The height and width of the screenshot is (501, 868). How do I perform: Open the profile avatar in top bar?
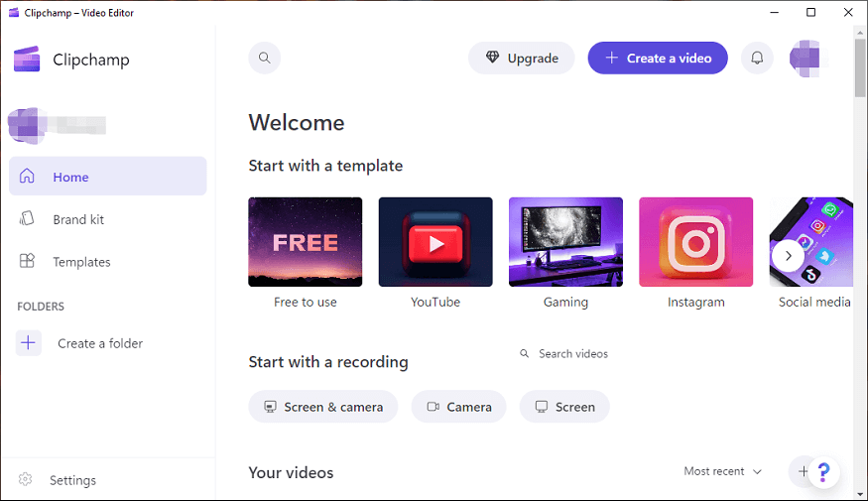point(806,58)
